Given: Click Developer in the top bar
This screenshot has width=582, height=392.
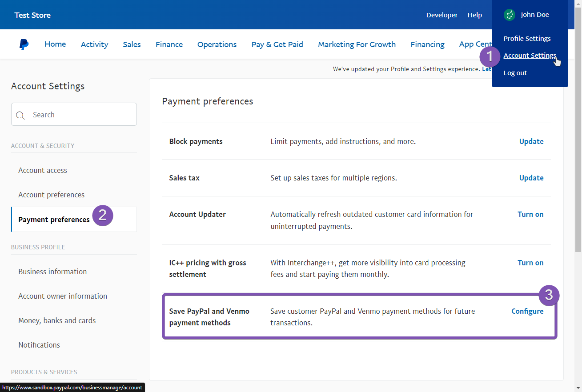Looking at the screenshot, I should tap(442, 15).
